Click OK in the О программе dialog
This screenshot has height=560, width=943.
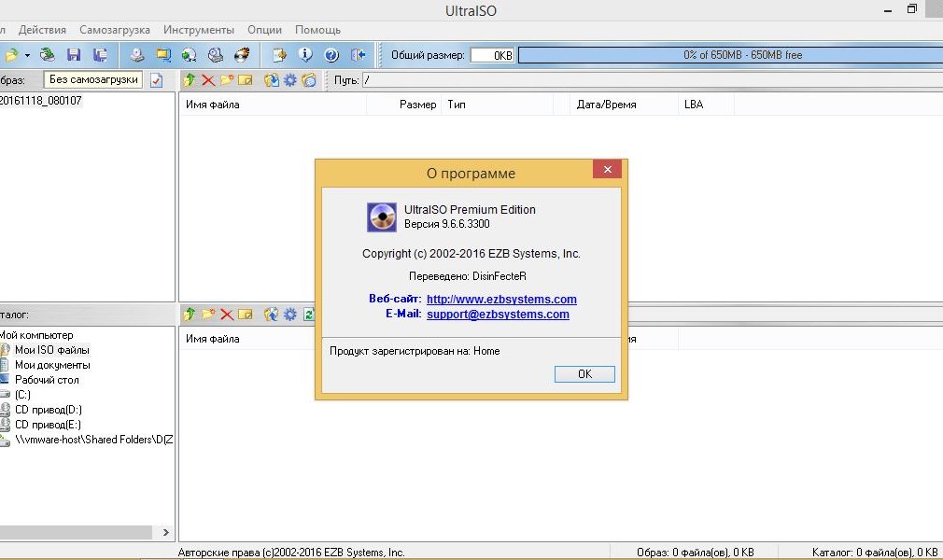point(584,374)
